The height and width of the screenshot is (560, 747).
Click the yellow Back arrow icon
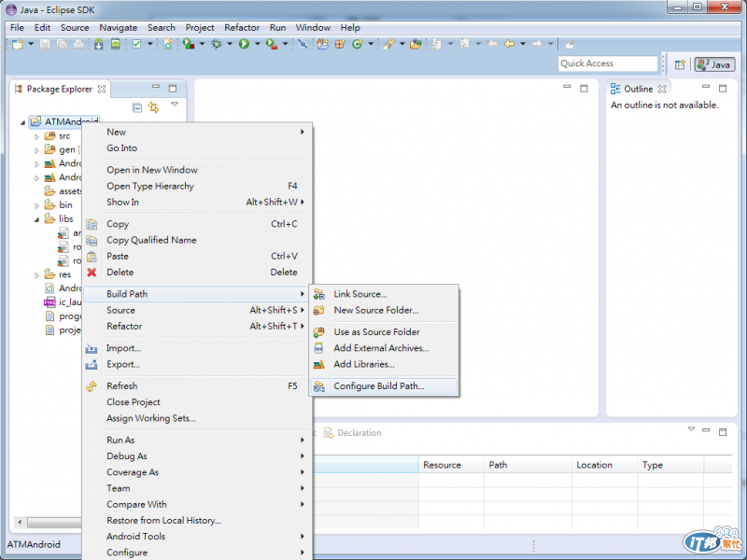click(509, 44)
